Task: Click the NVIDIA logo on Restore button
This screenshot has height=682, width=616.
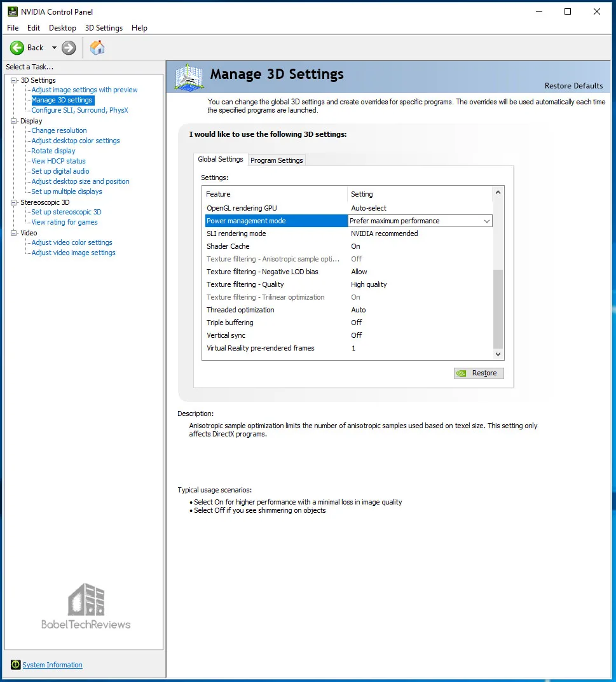Action: pos(462,373)
